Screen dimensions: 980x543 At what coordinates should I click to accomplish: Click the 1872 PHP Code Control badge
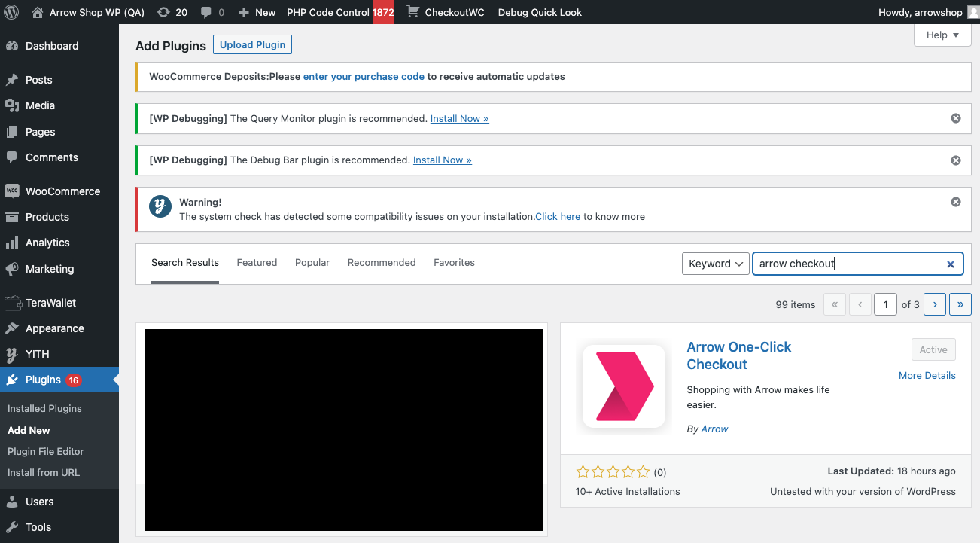(383, 12)
